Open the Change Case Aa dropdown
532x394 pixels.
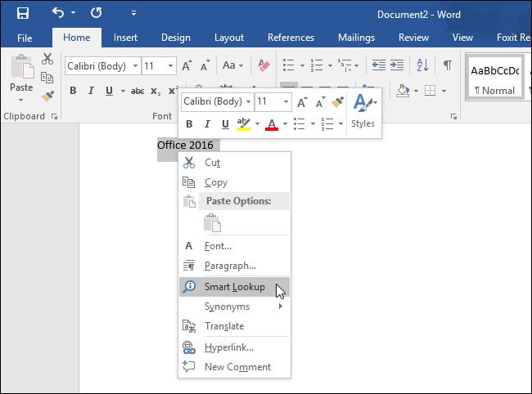tap(232, 65)
